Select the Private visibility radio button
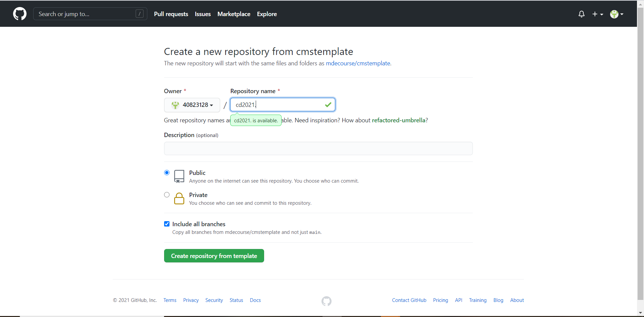Screen dimensions: 644x317 167,195
